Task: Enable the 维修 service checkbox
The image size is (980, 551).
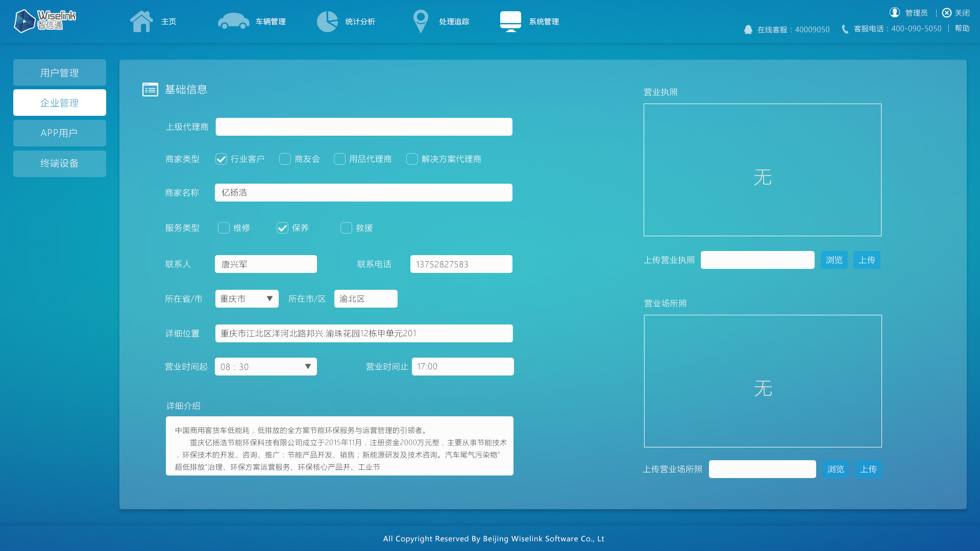Action: pyautogui.click(x=224, y=228)
